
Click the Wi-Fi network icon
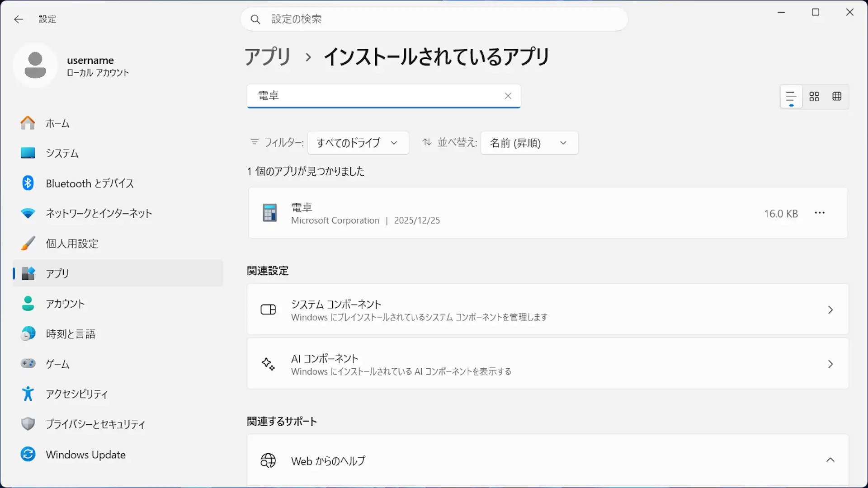pos(28,213)
